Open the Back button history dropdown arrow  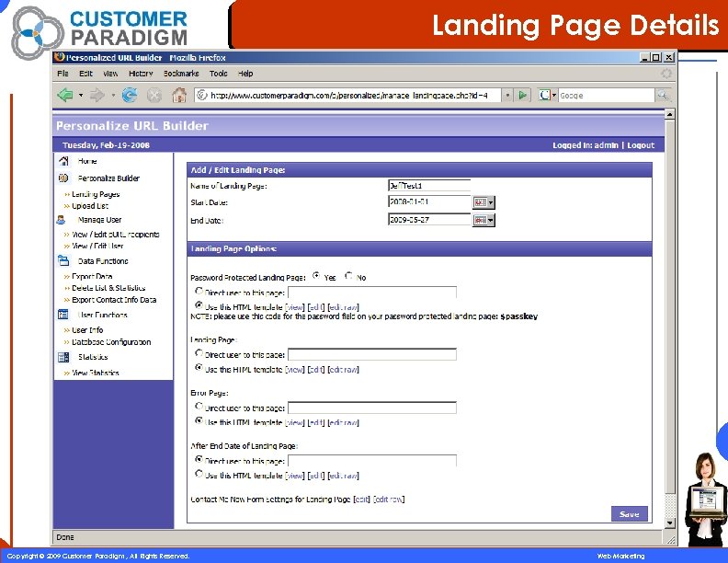pos(81,96)
